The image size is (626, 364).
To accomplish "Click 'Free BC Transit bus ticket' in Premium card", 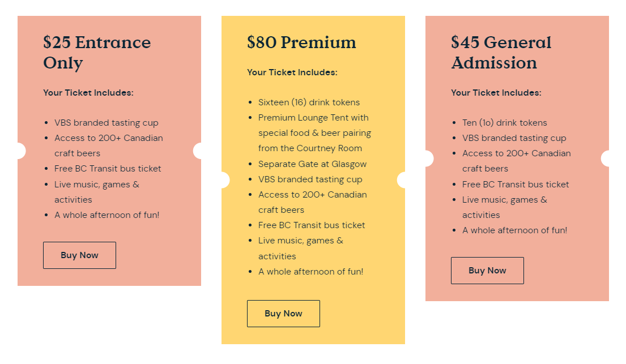I will [x=312, y=225].
